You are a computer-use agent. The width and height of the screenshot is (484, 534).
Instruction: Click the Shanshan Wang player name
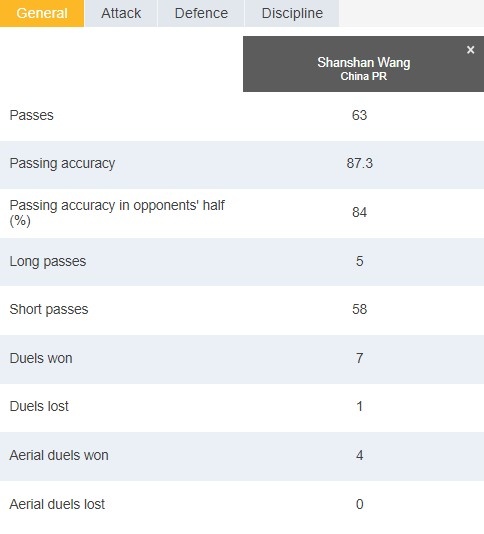(x=363, y=62)
